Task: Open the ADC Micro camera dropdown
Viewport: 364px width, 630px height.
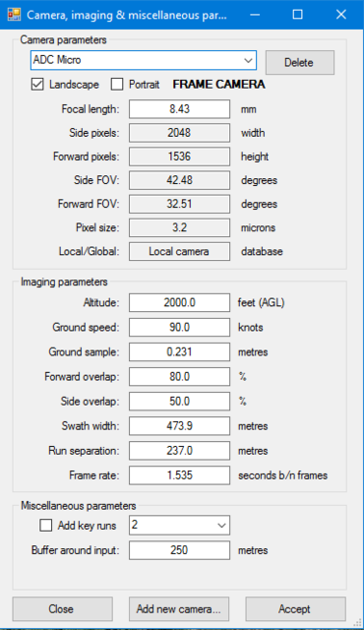Action: [144, 61]
